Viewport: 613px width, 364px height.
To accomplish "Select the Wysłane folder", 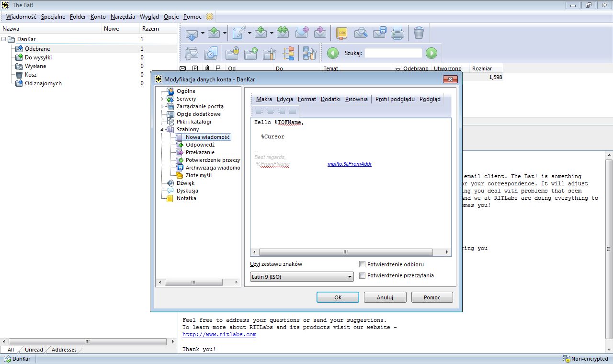I will pos(35,66).
